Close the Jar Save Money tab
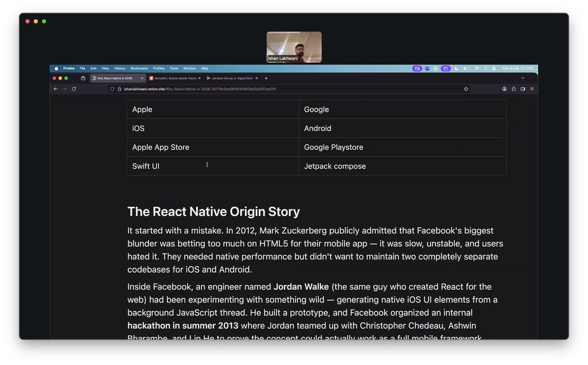588x365 pixels. (x=256, y=78)
